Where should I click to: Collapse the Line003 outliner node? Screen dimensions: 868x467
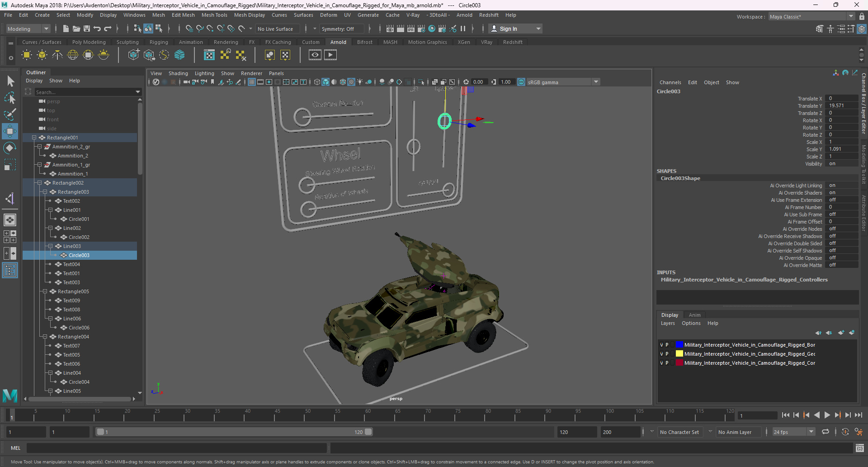[50, 246]
